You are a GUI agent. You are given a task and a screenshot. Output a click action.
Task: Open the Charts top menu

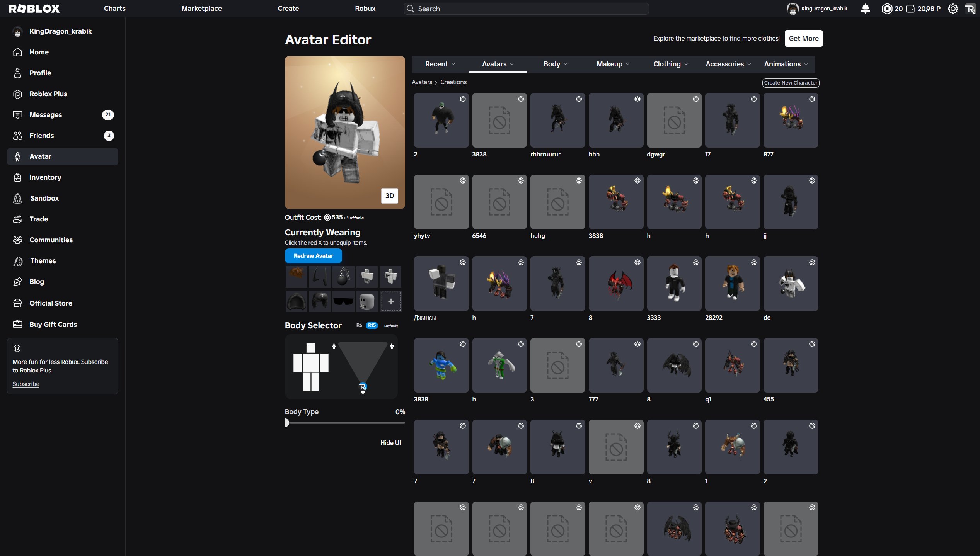[x=115, y=9]
